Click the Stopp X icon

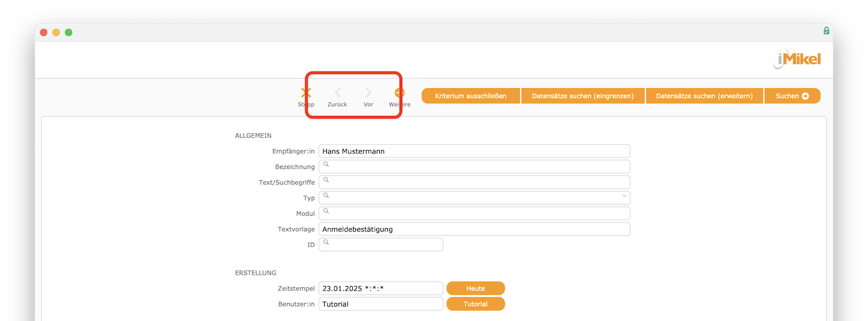(306, 93)
